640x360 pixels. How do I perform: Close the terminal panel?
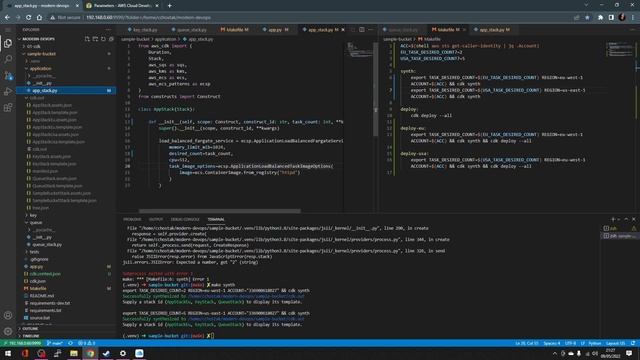pos(633,219)
